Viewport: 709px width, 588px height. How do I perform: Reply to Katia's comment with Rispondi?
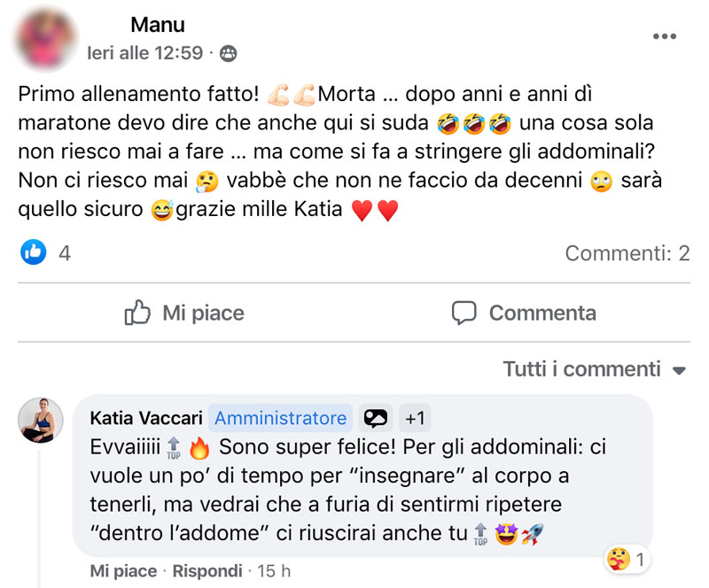[x=207, y=571]
